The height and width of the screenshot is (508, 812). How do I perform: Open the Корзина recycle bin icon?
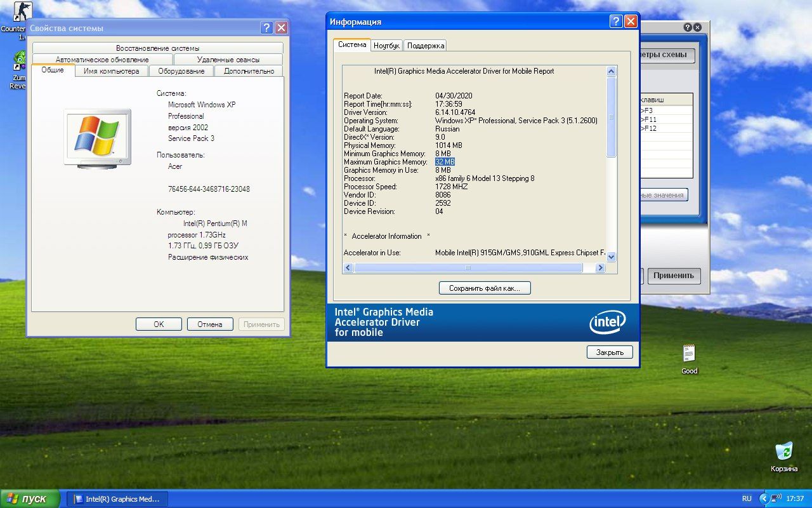click(x=784, y=457)
